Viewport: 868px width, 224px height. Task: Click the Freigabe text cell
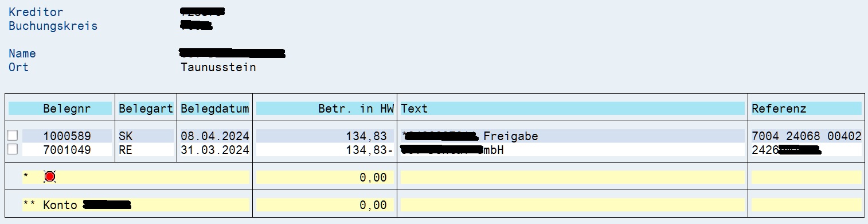click(573, 136)
